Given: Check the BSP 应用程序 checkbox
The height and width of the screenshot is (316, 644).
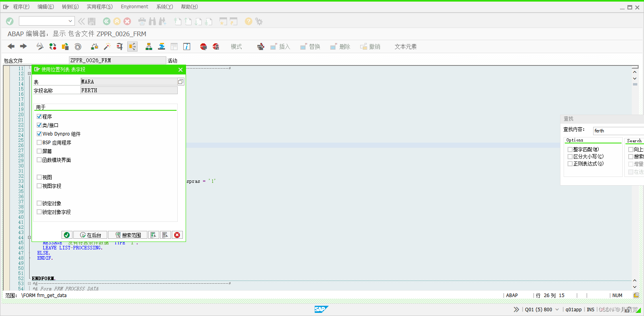Looking at the screenshot, I should 39,142.
